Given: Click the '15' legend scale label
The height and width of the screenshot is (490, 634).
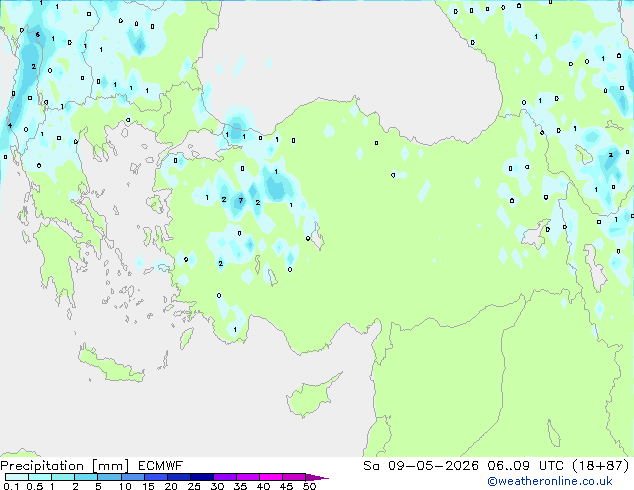Looking at the screenshot, I should (x=148, y=486).
